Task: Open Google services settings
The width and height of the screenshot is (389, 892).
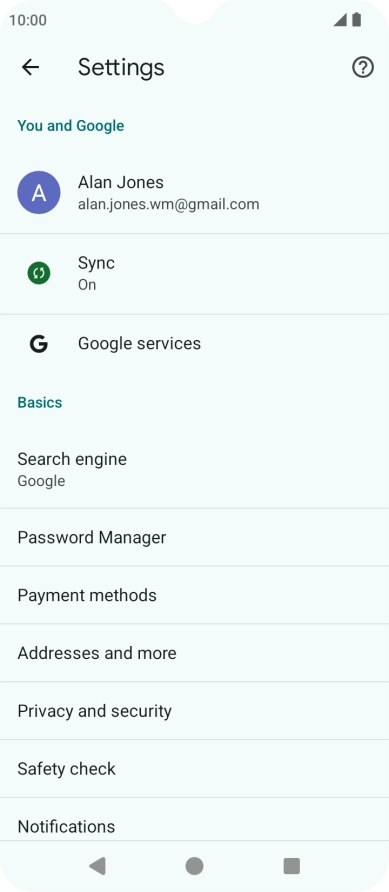Action: click(194, 344)
